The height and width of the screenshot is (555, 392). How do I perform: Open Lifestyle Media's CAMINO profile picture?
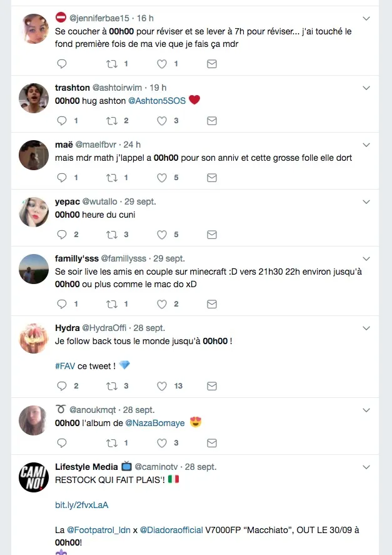[x=34, y=477]
